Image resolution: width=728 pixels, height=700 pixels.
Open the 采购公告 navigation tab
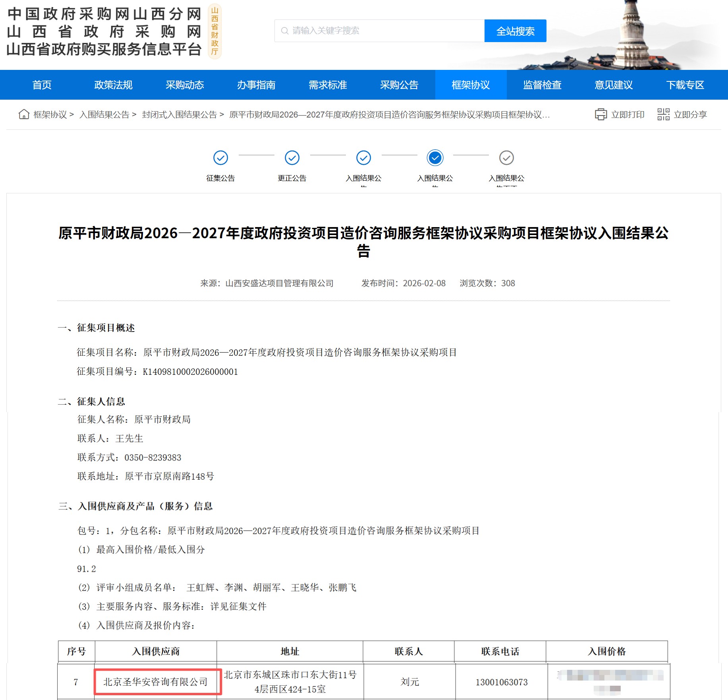tap(399, 85)
